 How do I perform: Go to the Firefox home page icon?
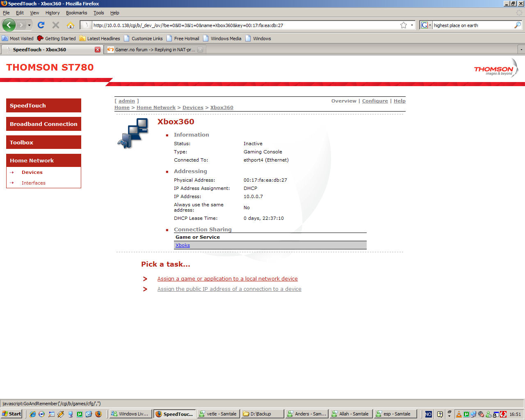coord(71,25)
